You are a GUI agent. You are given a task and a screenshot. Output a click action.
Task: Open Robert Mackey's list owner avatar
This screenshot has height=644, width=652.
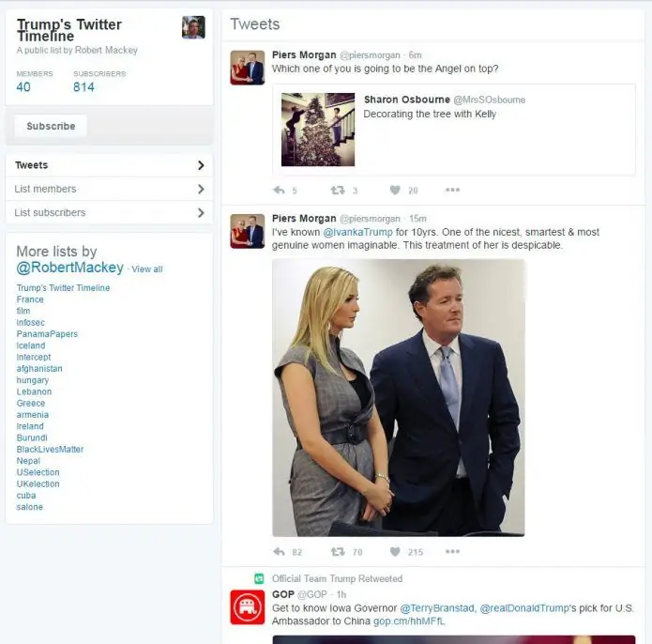coord(193,27)
